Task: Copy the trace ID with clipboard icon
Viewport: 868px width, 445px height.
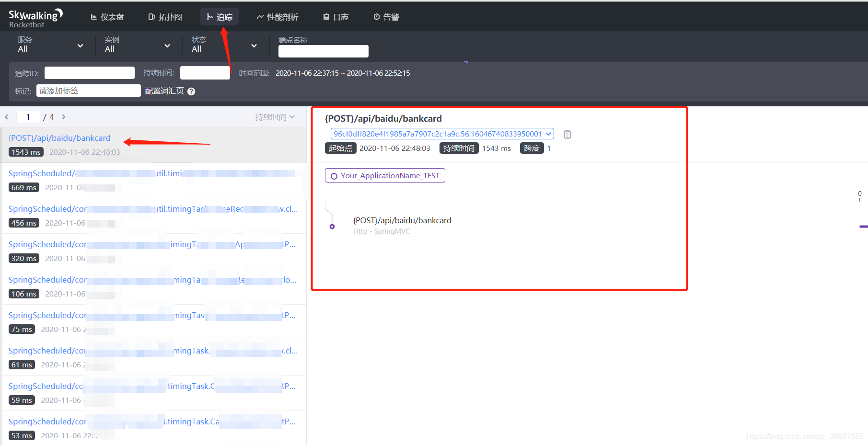Action: pyautogui.click(x=567, y=134)
